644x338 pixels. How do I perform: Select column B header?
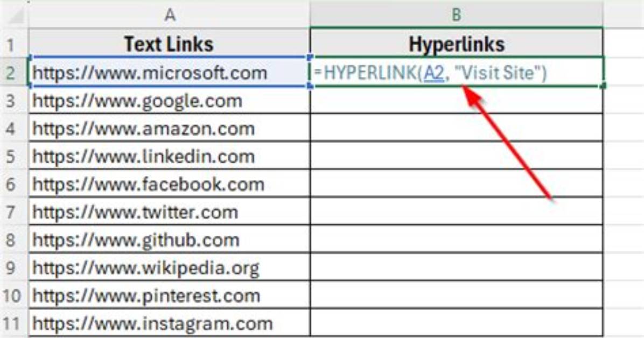coord(456,15)
